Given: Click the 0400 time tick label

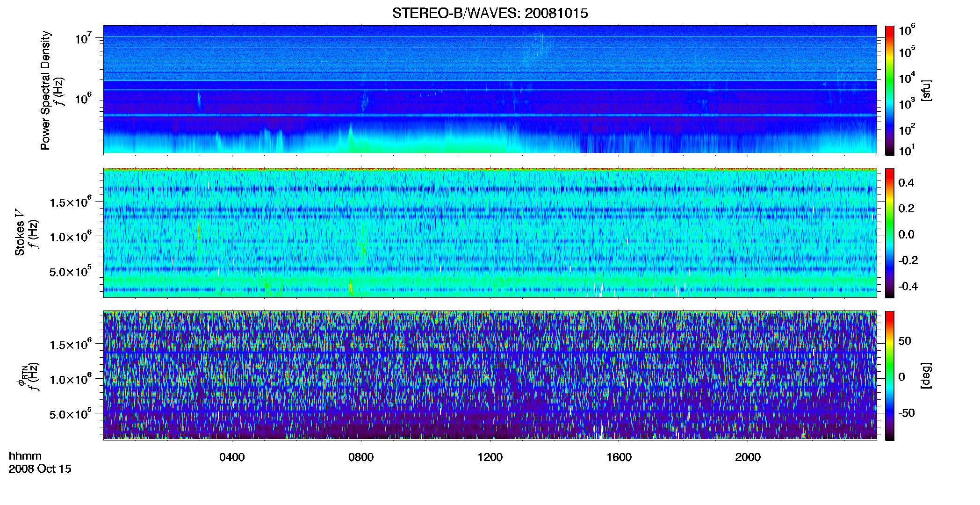Looking at the screenshot, I should click(x=232, y=457).
